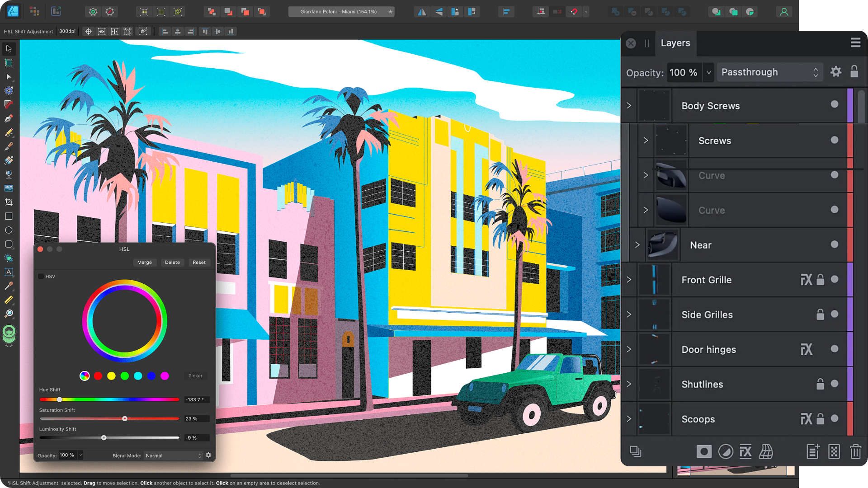
Task: Click the Reset button in HSL panel
Action: point(199,262)
